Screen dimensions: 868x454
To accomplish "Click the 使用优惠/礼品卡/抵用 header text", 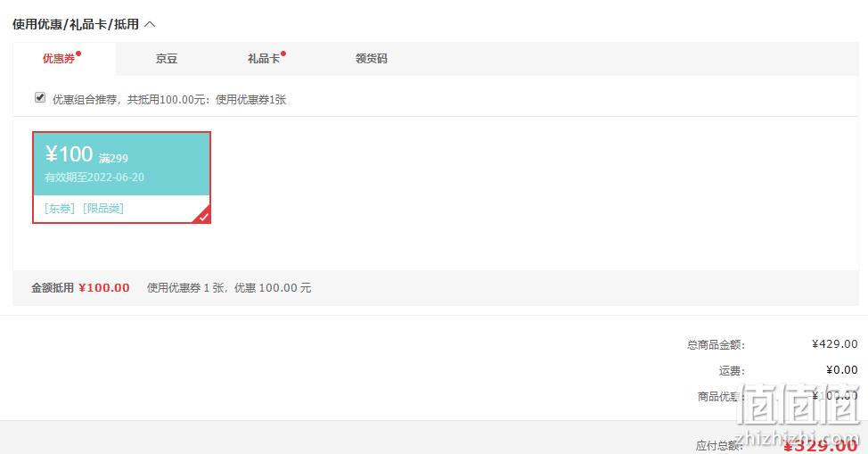I will click(76, 24).
